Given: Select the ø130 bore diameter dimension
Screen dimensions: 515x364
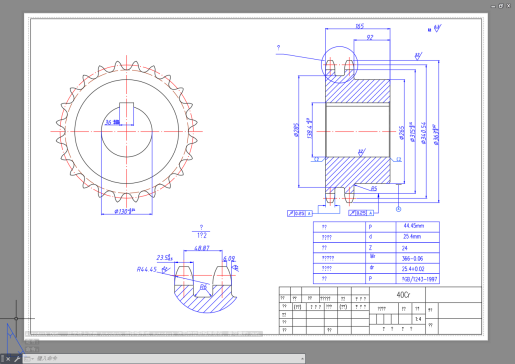Looking at the screenshot, I should (124, 211).
